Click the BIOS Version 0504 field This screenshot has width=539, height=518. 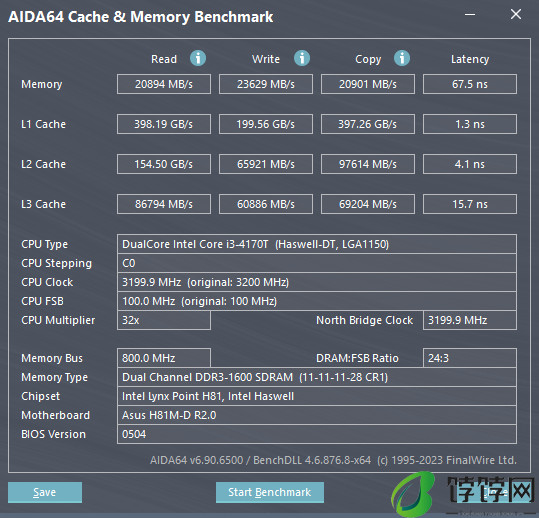click(x=317, y=434)
